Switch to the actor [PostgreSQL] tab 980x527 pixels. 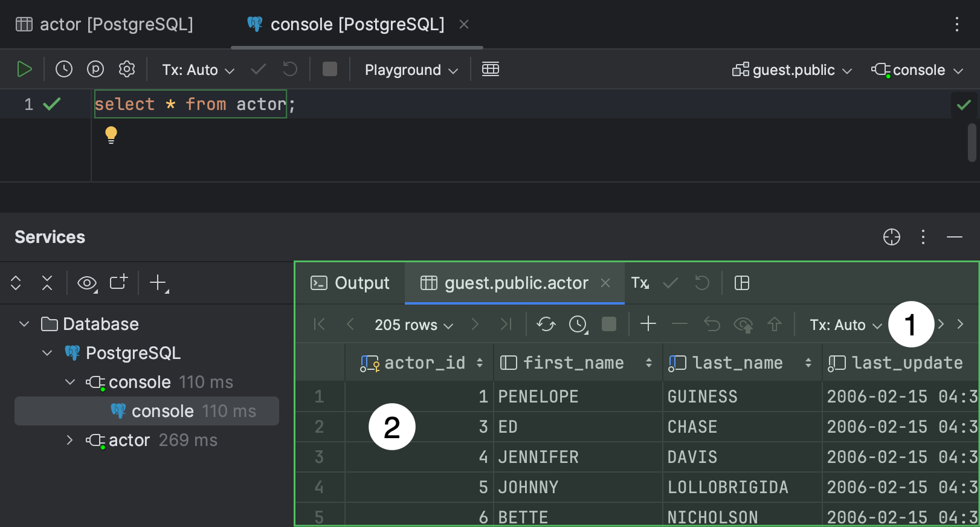[x=105, y=24]
